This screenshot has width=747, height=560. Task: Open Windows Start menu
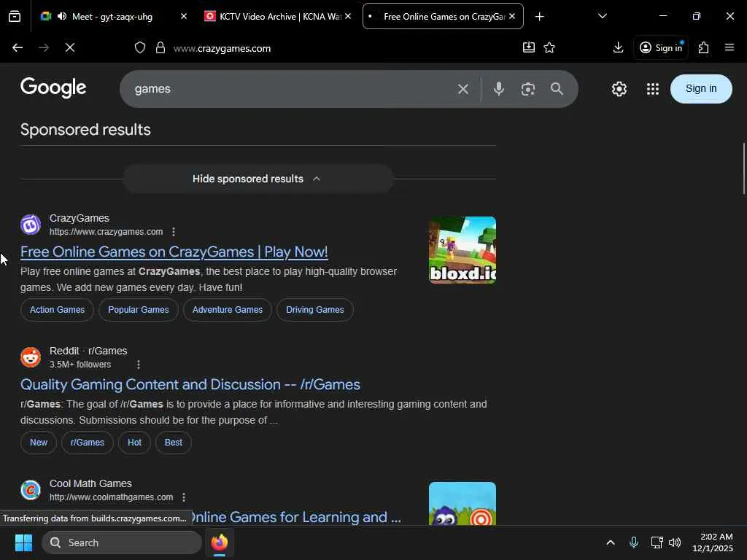tap(23, 542)
